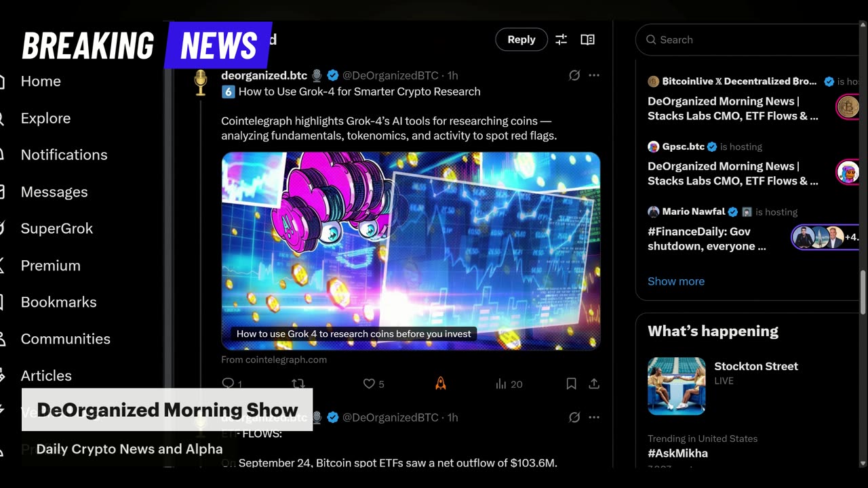View post analytics showing 20 views
The height and width of the screenshot is (488, 868).
pyautogui.click(x=509, y=384)
